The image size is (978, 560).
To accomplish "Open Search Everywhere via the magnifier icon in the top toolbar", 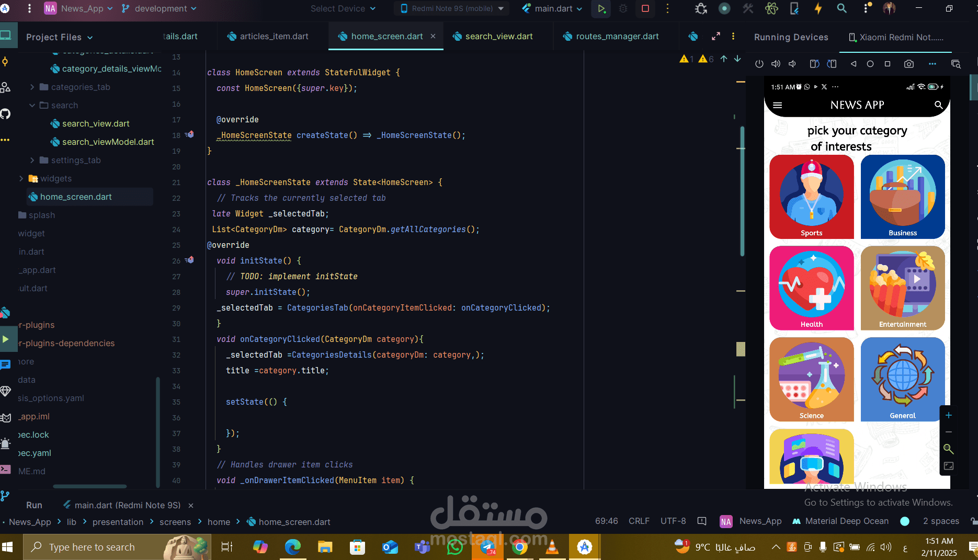I will pyautogui.click(x=842, y=9).
